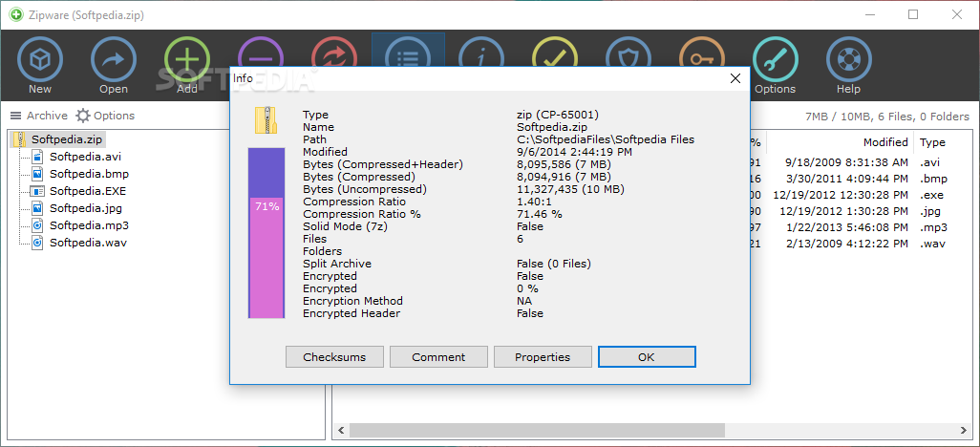Image resolution: width=980 pixels, height=447 pixels.
Task: Maximize the Zipware window
Action: [x=913, y=15]
